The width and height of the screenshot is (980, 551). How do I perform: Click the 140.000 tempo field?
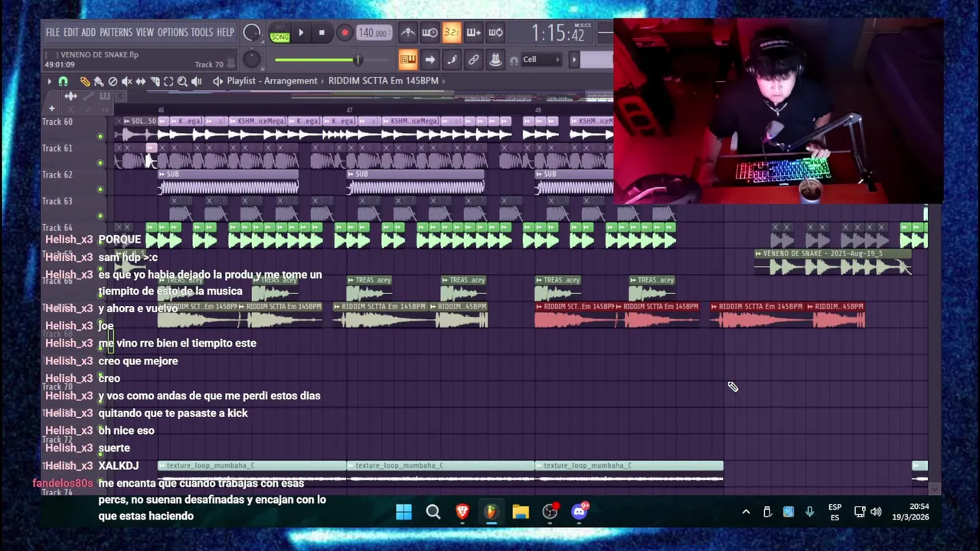point(373,33)
